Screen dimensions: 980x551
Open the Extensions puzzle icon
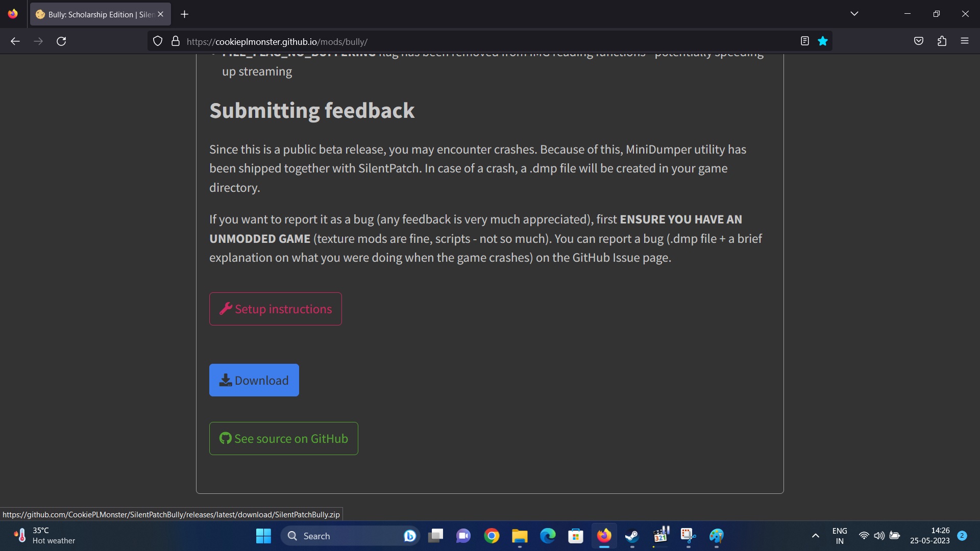(x=942, y=41)
